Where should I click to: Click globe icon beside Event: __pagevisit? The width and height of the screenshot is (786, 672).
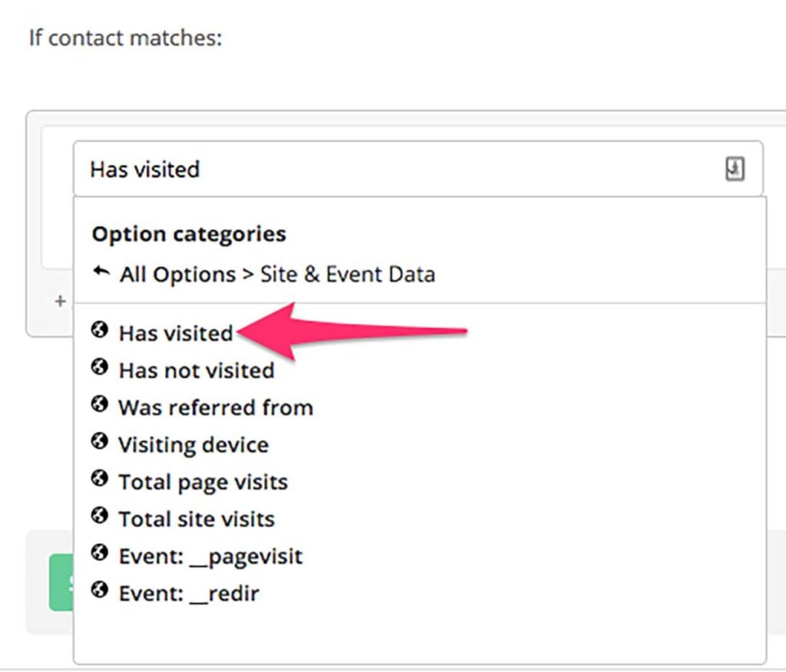[99, 553]
